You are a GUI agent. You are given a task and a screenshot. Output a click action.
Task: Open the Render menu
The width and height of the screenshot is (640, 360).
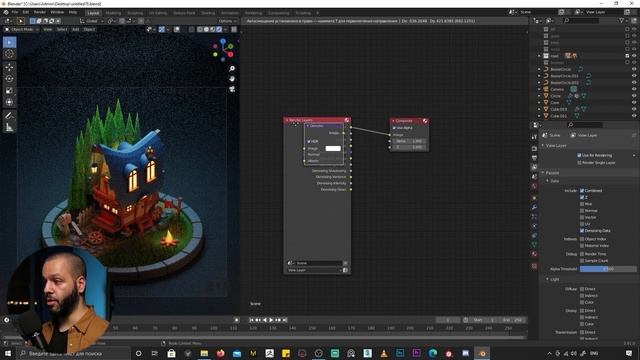(x=40, y=12)
